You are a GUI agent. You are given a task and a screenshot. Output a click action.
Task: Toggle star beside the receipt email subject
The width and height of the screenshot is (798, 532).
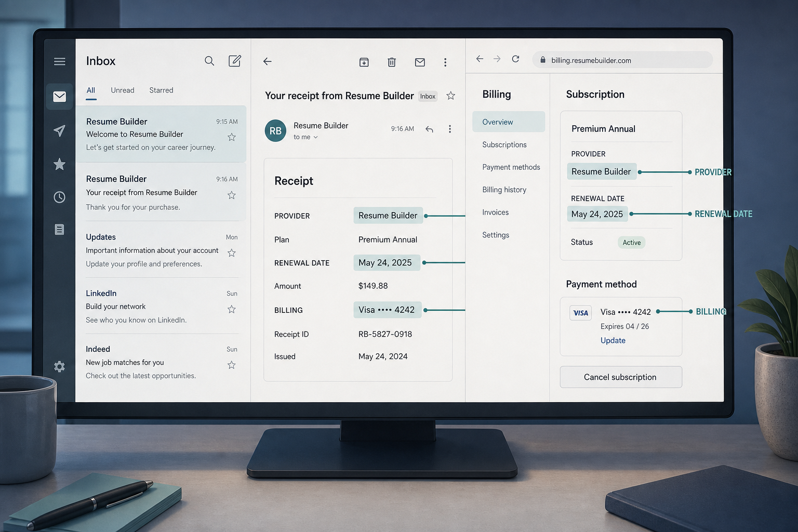451,96
